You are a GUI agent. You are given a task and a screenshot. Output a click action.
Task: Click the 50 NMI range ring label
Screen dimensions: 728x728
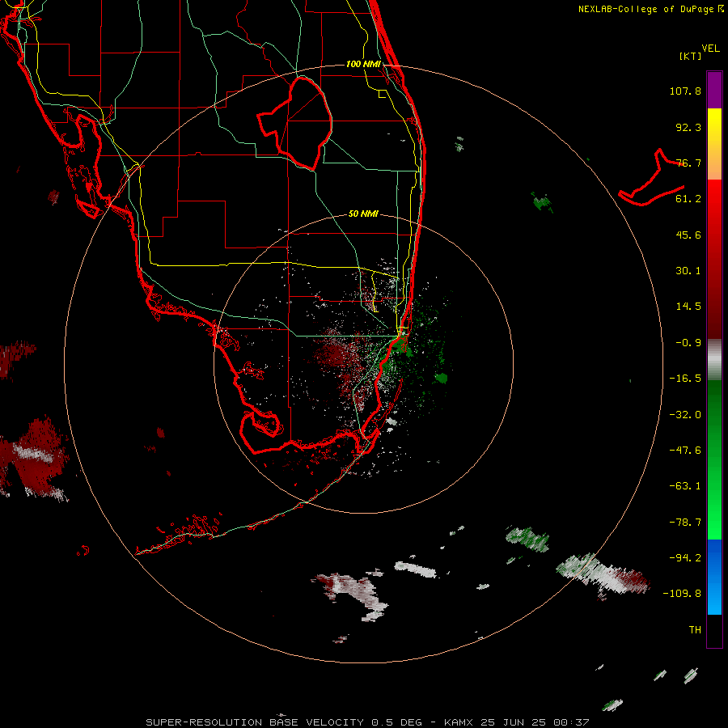363,214
